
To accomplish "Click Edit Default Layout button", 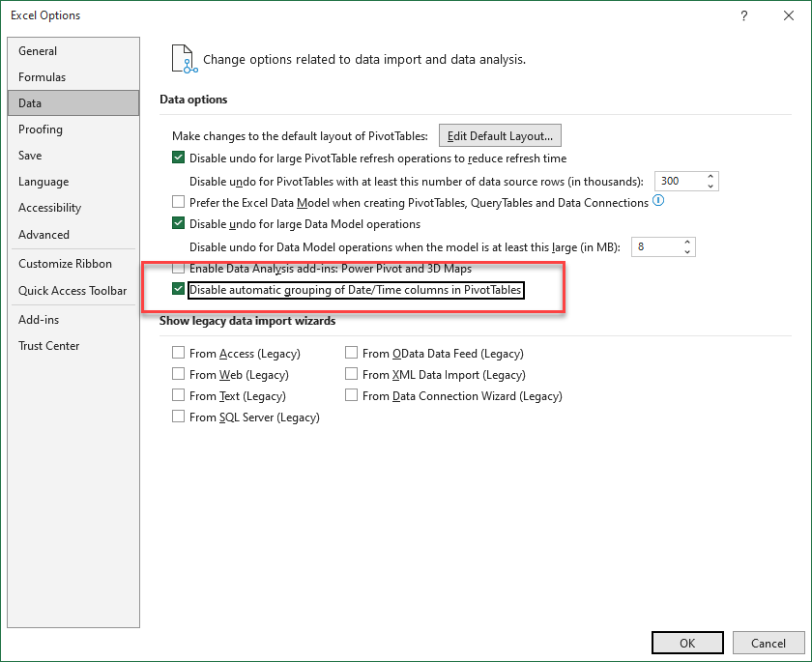I will click(x=500, y=135).
